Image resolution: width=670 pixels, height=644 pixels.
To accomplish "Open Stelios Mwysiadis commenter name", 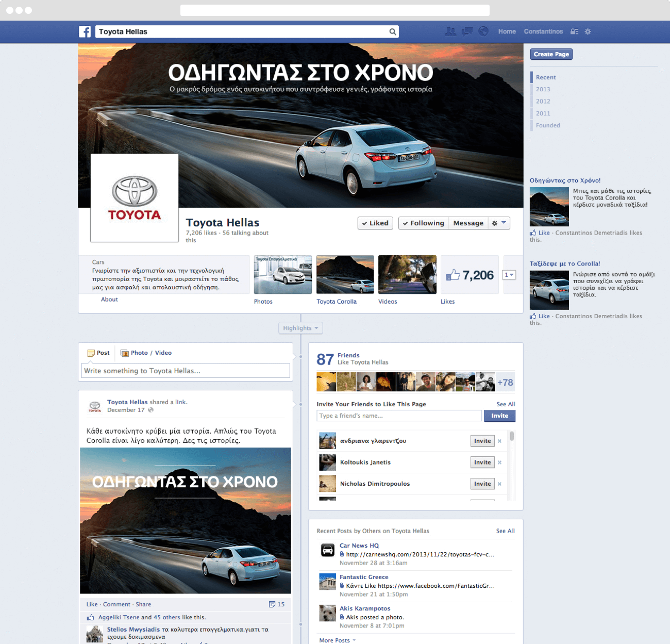I will click(133, 630).
